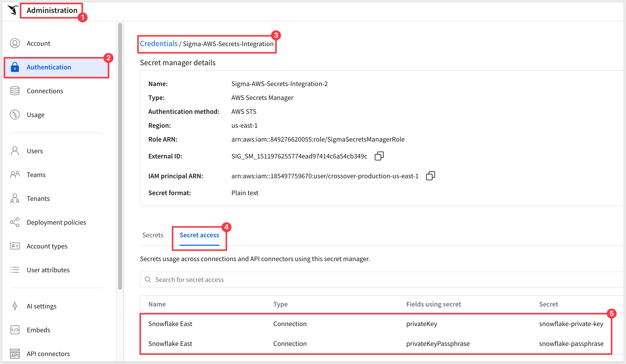The height and width of the screenshot is (364, 626).
Task: Switch to the Secrets tab
Action: point(153,235)
